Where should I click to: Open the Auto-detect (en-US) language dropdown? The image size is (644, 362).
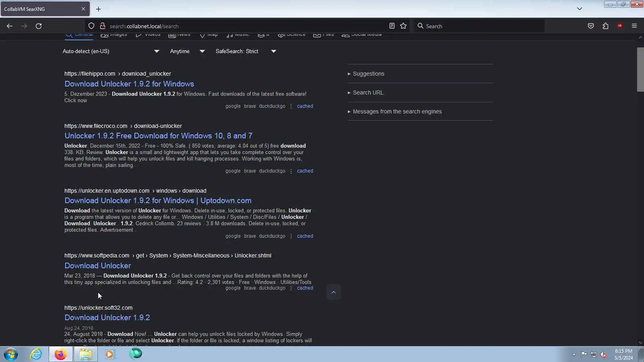coord(111,51)
